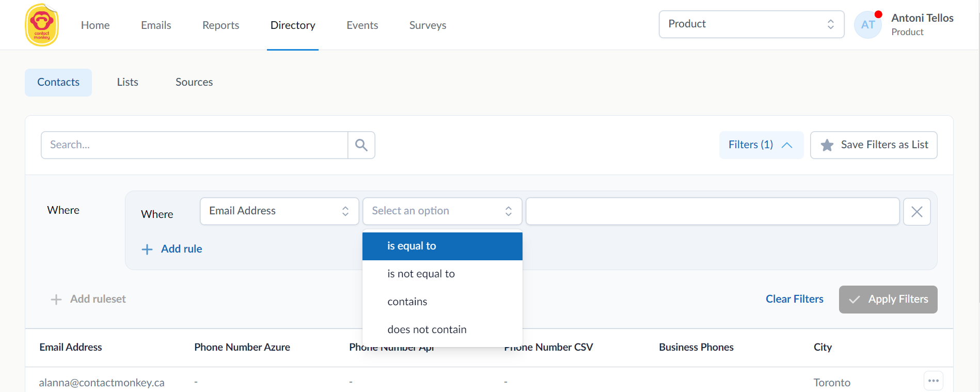Click the filter value text field

713,211
